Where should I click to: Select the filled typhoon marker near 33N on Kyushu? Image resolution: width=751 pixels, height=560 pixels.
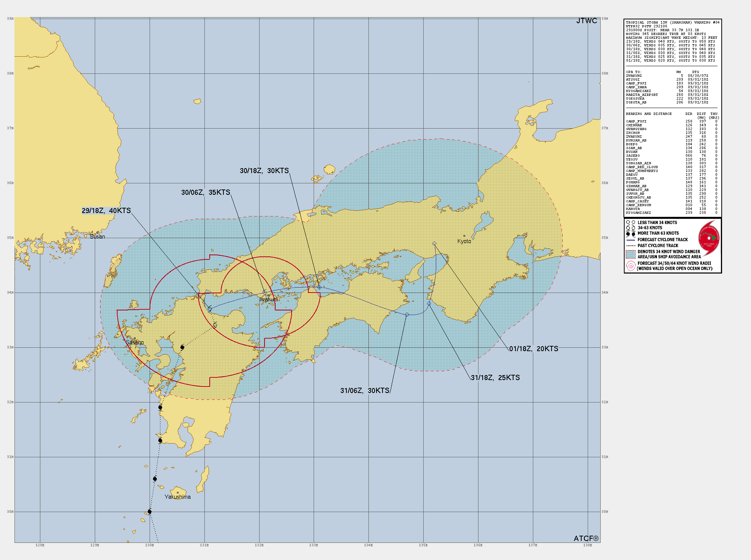pyautogui.click(x=182, y=347)
